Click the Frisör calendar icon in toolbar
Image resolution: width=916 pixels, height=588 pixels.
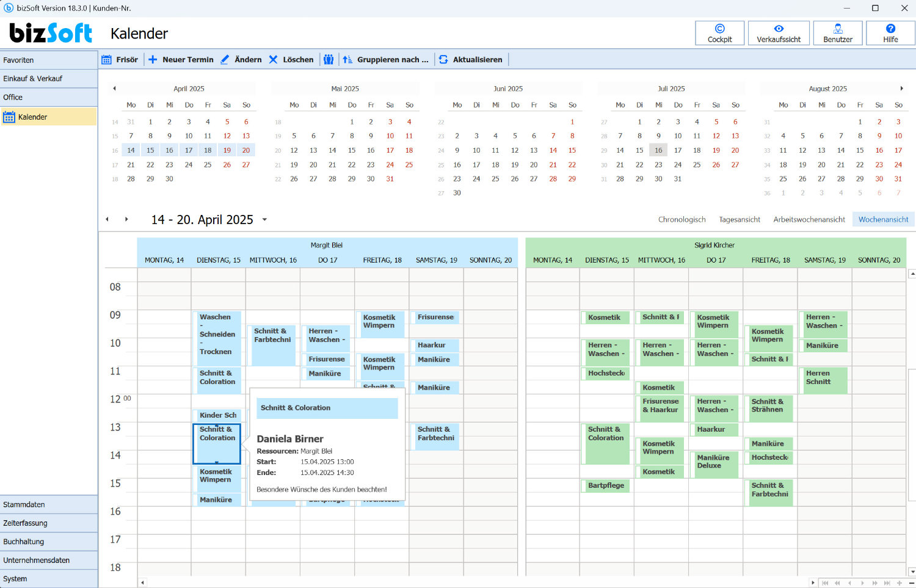pyautogui.click(x=107, y=60)
